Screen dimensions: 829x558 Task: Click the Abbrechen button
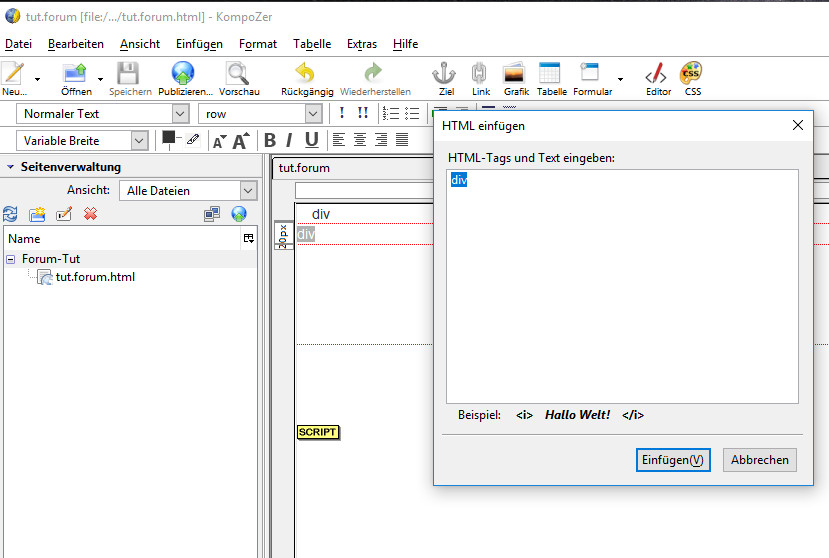coord(759,460)
